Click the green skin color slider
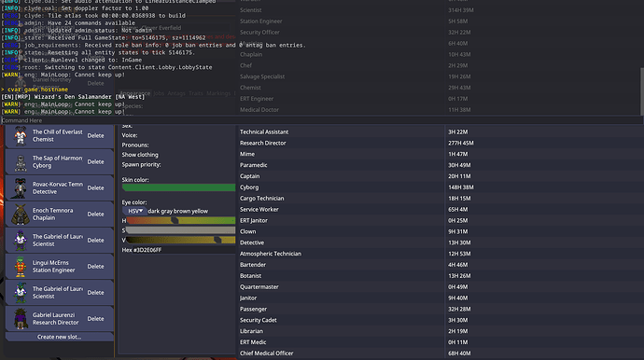Image resolution: width=644 pixels, height=360 pixels. tap(178, 187)
